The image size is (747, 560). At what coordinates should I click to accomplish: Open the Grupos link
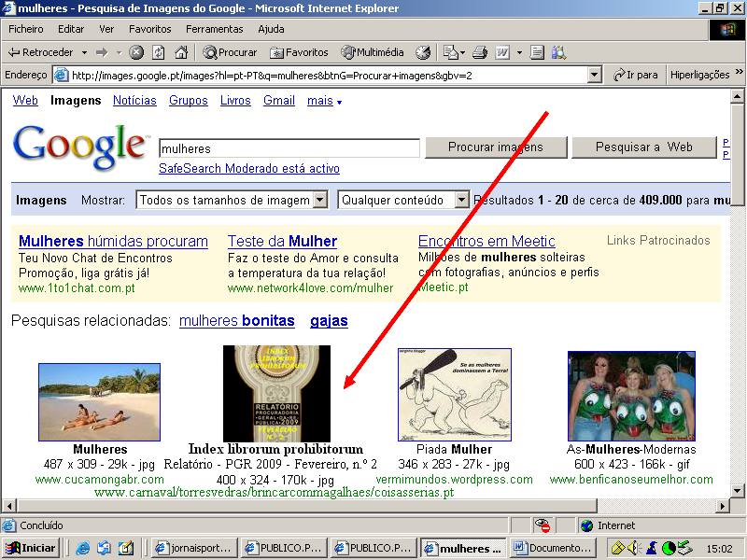(189, 101)
